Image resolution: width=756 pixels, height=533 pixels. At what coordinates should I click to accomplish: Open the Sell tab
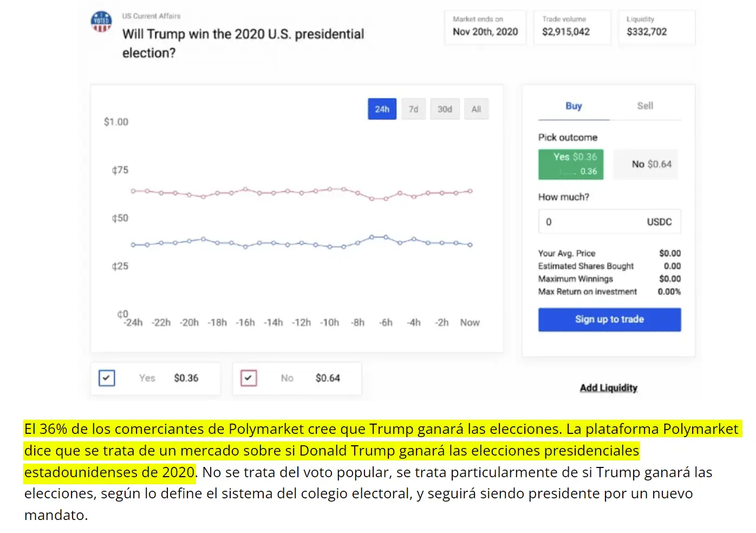coord(645,106)
